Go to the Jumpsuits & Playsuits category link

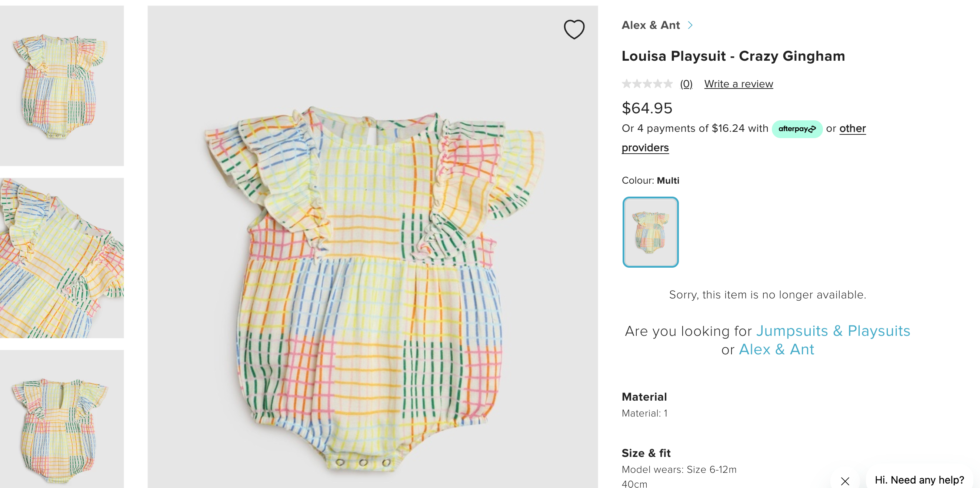click(x=833, y=331)
